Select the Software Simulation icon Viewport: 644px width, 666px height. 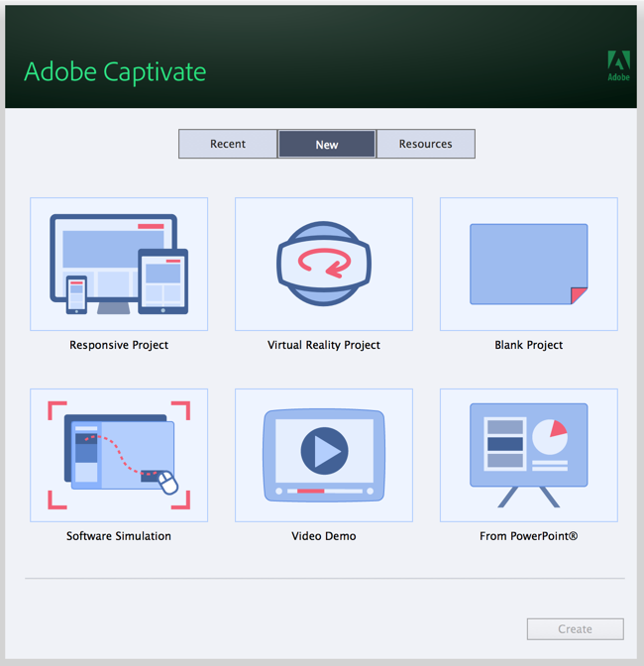119,455
